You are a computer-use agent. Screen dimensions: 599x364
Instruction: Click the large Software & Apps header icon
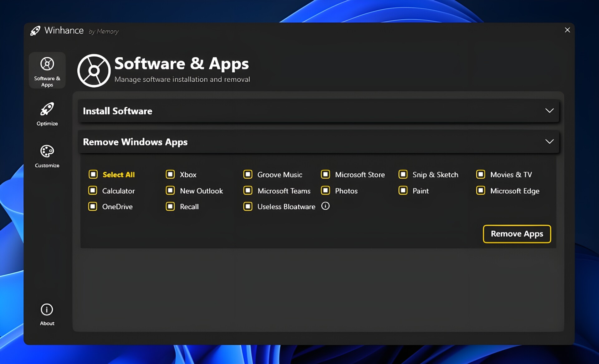[x=94, y=71]
